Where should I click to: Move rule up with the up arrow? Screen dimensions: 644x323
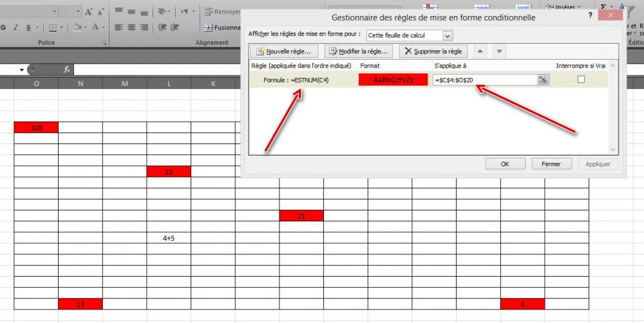(480, 51)
